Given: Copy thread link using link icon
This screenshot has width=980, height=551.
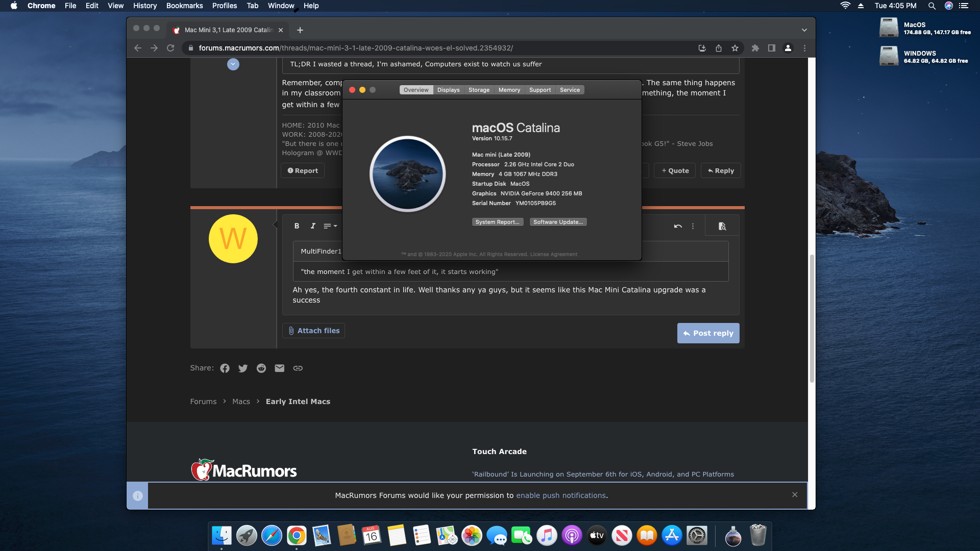Looking at the screenshot, I should (298, 368).
